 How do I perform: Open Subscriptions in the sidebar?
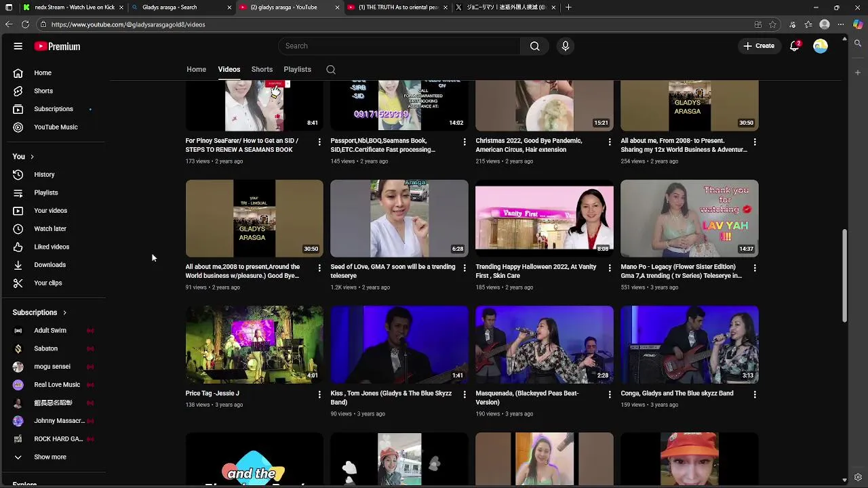[54, 109]
